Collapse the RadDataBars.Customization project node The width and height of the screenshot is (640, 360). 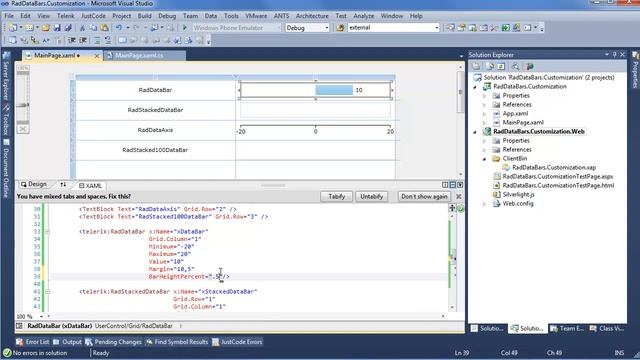(x=475, y=87)
